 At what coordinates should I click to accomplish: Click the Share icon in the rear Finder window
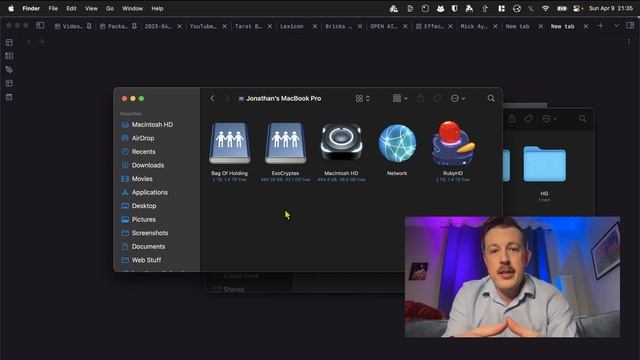coord(512,118)
